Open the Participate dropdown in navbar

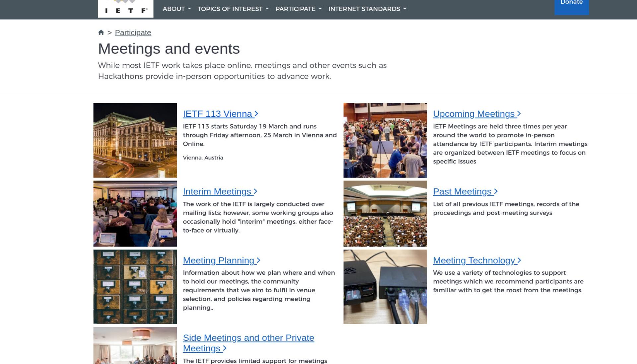click(x=299, y=9)
